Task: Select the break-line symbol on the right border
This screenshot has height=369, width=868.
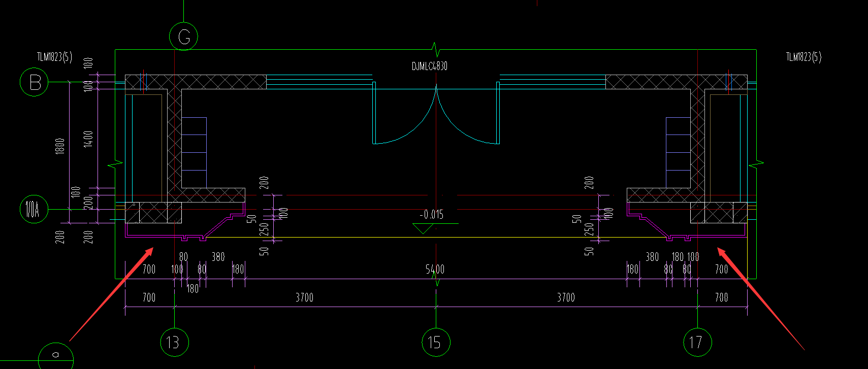Action: pos(756,163)
